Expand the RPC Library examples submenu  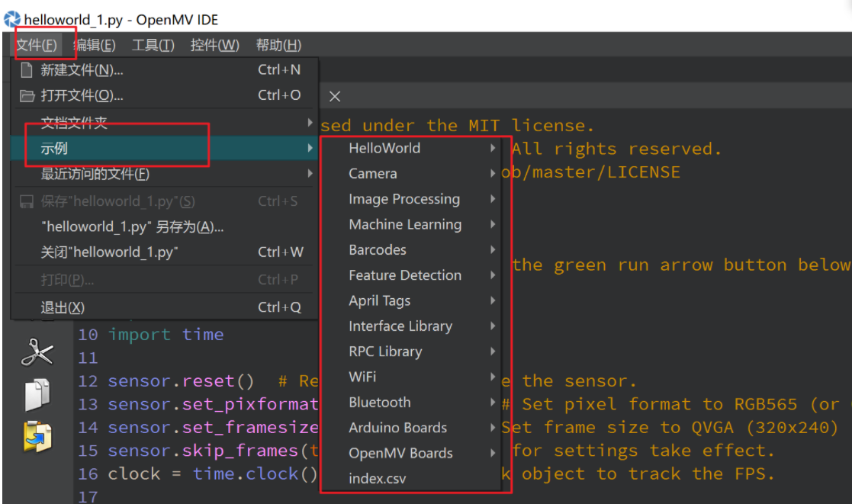[411, 352]
